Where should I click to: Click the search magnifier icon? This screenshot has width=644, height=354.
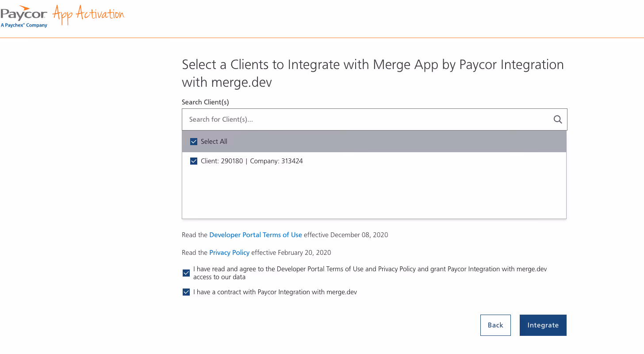tap(557, 119)
